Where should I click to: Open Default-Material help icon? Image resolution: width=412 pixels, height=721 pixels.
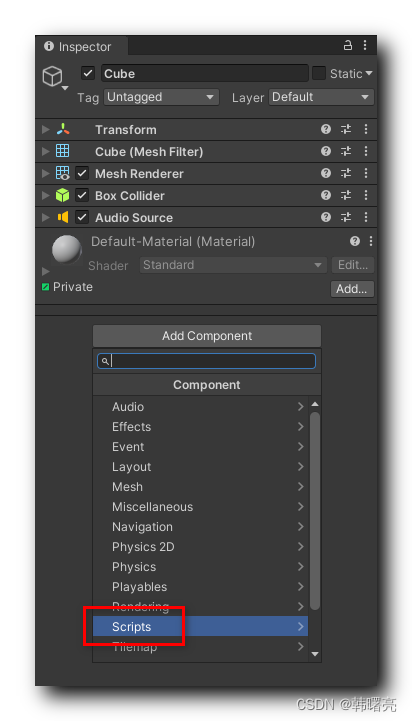point(355,241)
